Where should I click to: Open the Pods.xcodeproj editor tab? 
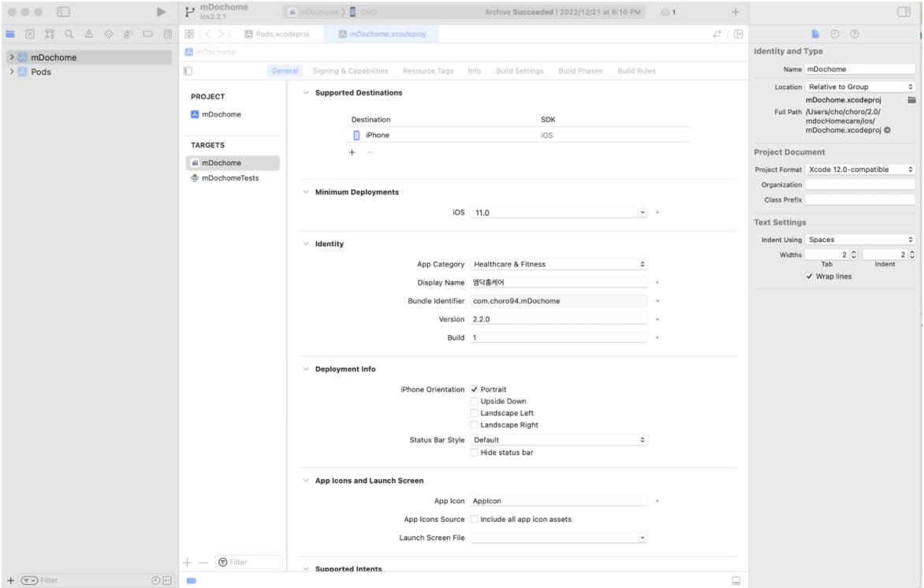point(277,34)
